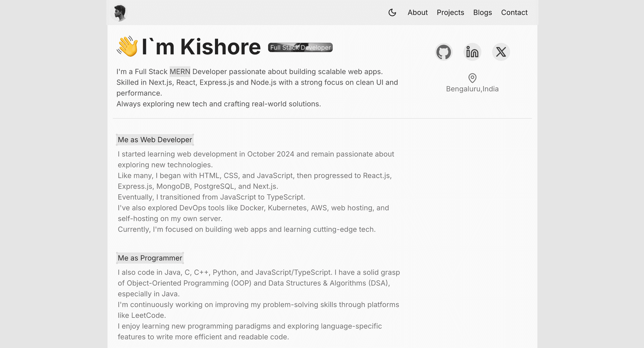Open Kishore's GitHub profile icon
This screenshot has height=348, width=644.
444,52
